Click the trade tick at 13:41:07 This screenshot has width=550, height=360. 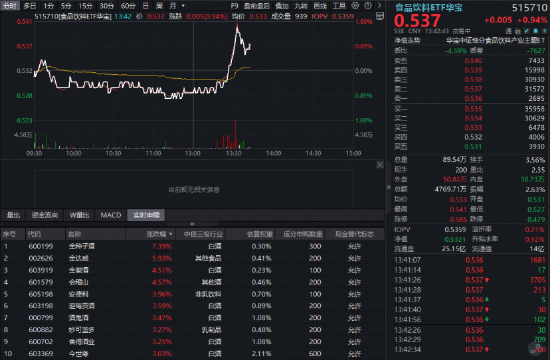[x=469, y=260]
